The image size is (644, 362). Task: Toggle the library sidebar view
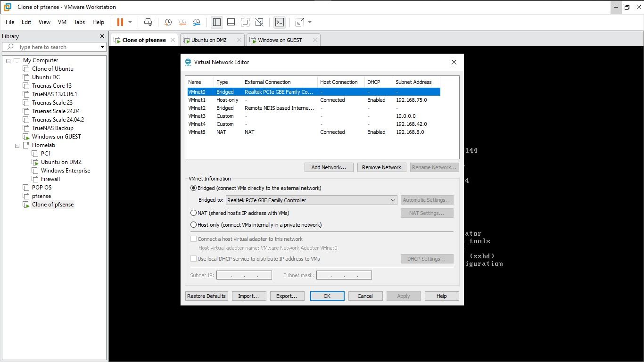216,22
